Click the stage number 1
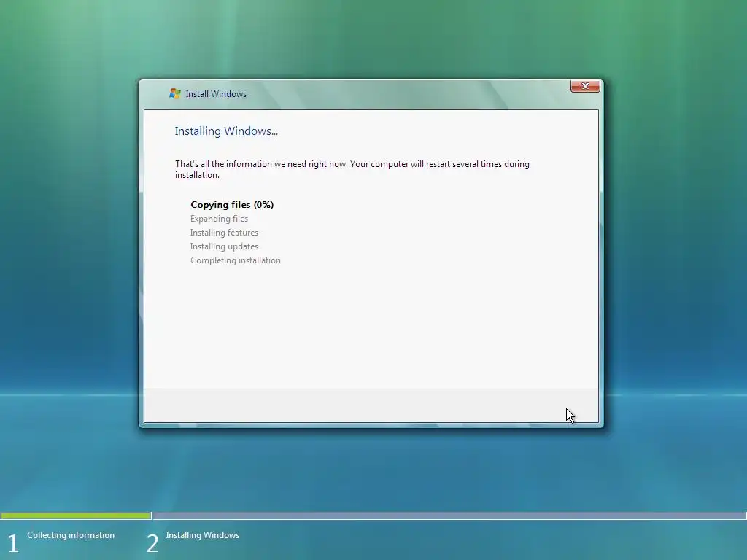Image resolution: width=747 pixels, height=560 pixels. (x=13, y=543)
